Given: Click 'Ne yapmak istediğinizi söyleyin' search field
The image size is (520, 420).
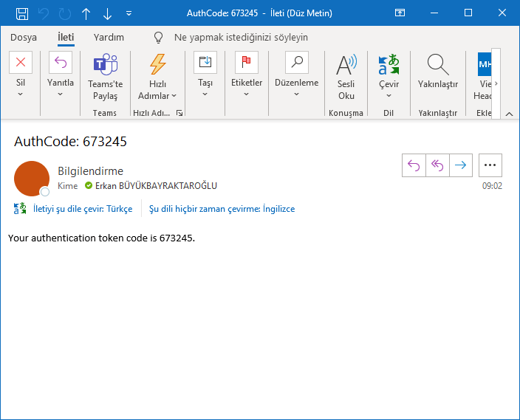Looking at the screenshot, I should (241, 37).
